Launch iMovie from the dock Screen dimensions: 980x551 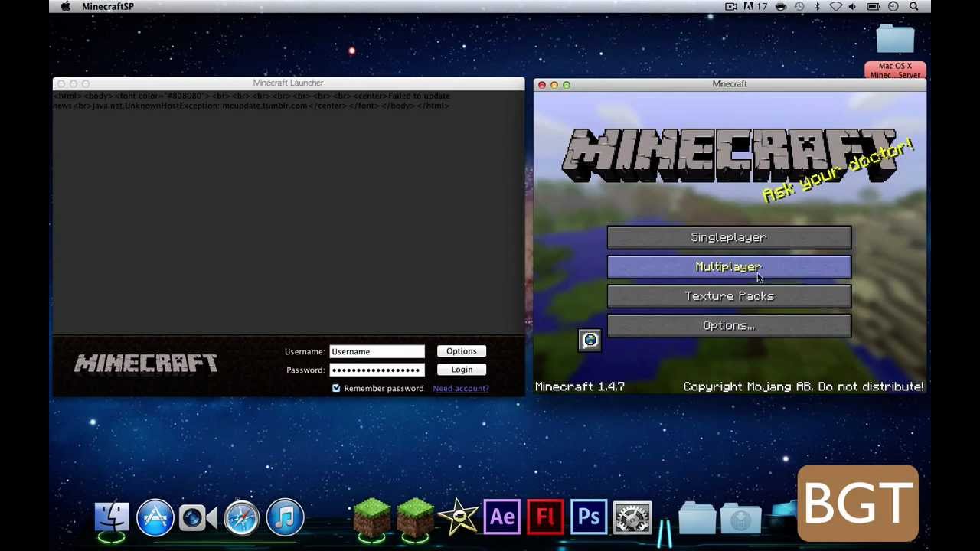pyautogui.click(x=459, y=517)
